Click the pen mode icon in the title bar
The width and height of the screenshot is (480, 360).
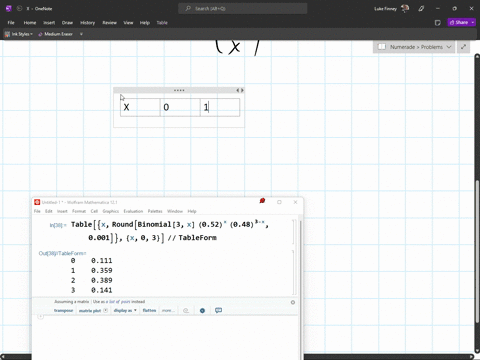[x=421, y=9]
